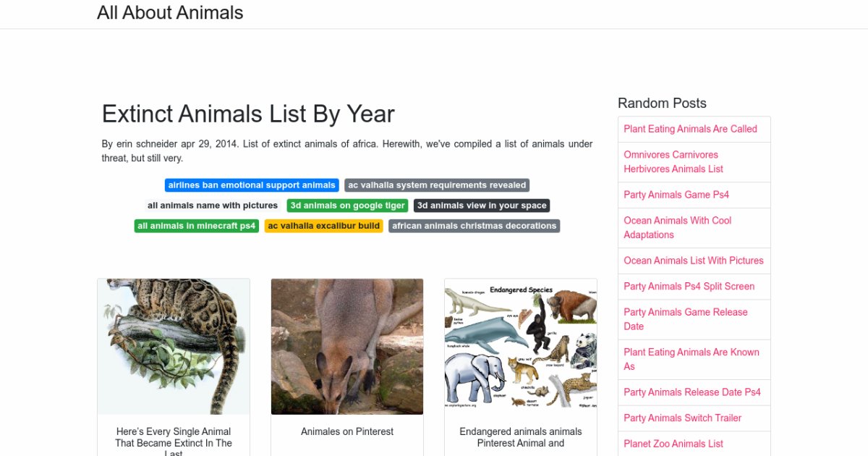Go to Planet Zoo Animals List post
The width and height of the screenshot is (868, 456).
click(673, 444)
